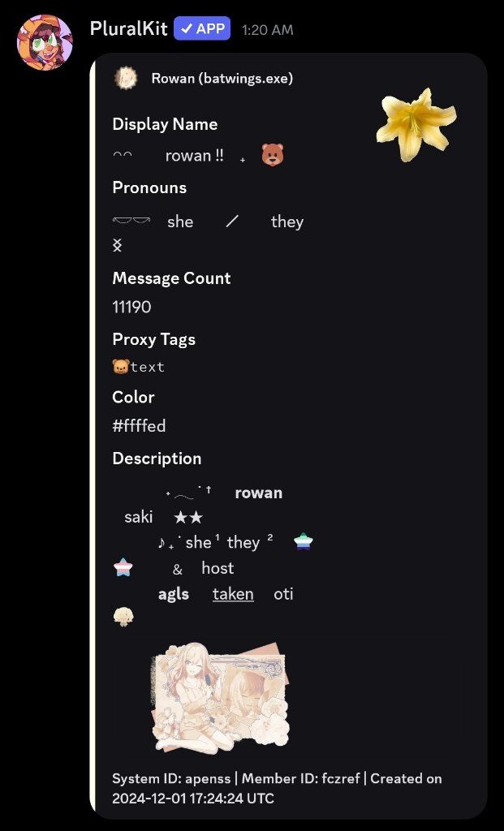Open the yellow lily thumbnail image
The width and height of the screenshot is (504, 831).
[x=416, y=124]
